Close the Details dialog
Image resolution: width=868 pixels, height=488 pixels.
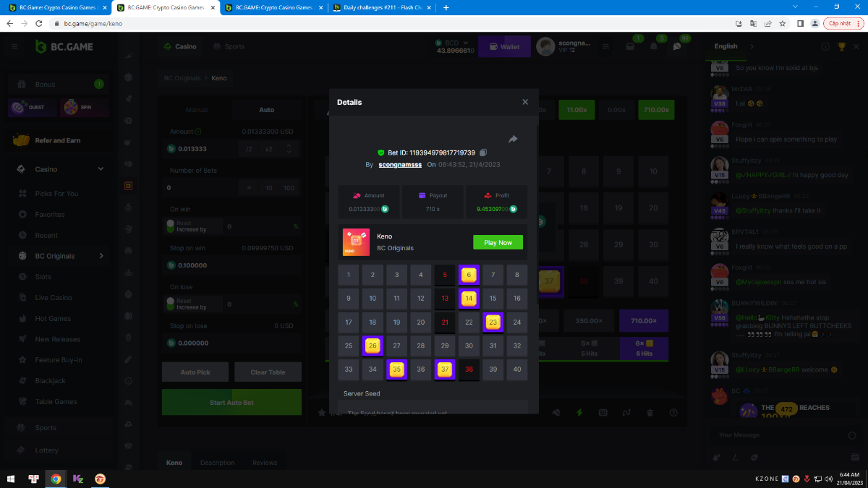[x=525, y=102]
